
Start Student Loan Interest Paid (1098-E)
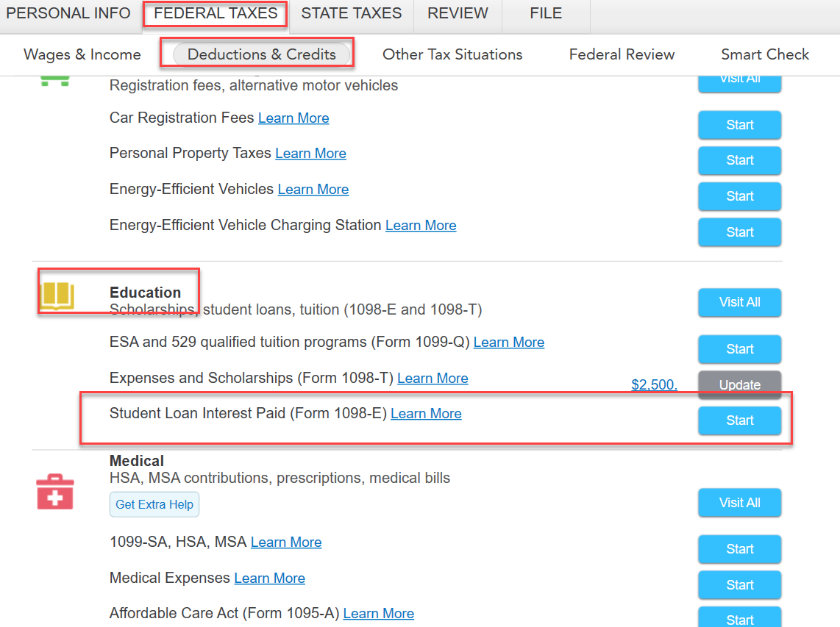(x=739, y=420)
